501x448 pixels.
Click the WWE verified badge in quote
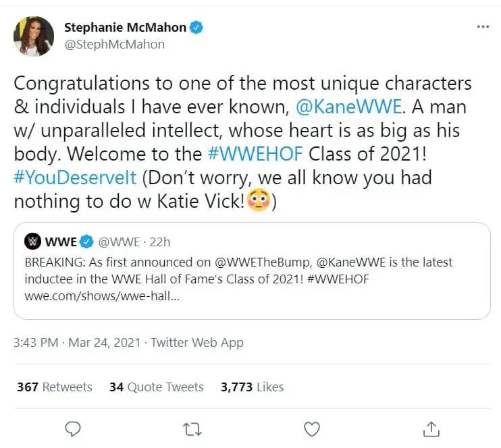click(87, 241)
